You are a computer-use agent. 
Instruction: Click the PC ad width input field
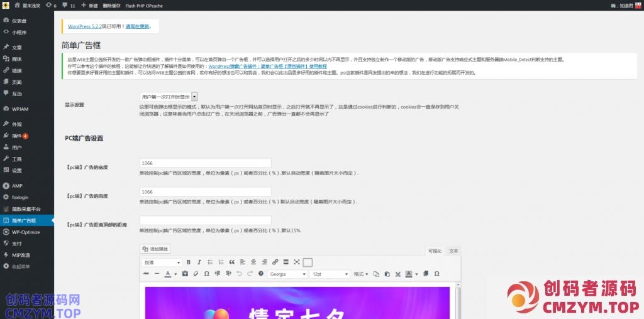click(205, 163)
